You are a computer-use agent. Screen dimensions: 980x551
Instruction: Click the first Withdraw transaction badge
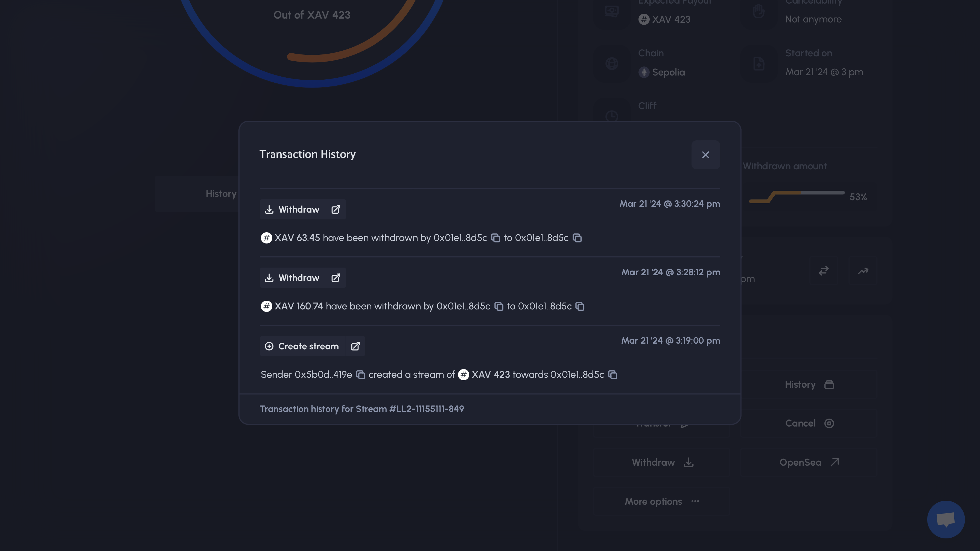point(292,209)
